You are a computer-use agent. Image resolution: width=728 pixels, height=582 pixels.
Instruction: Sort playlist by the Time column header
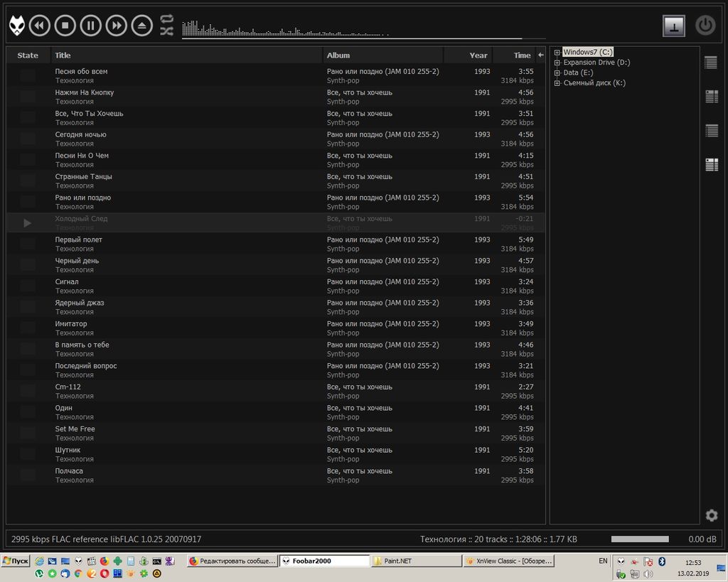(x=514, y=55)
